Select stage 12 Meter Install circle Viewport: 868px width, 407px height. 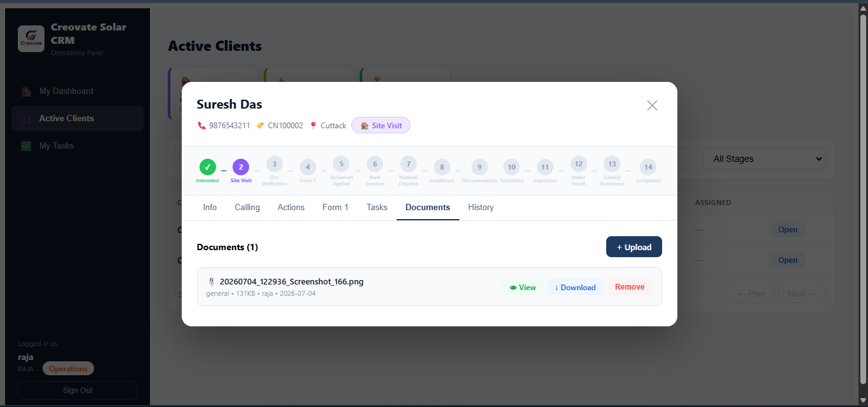[x=578, y=164]
